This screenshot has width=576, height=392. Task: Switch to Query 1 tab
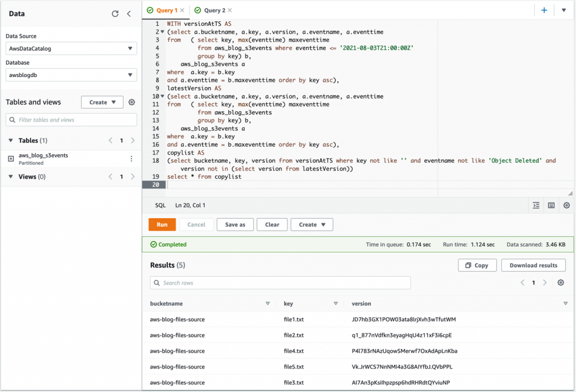(166, 10)
